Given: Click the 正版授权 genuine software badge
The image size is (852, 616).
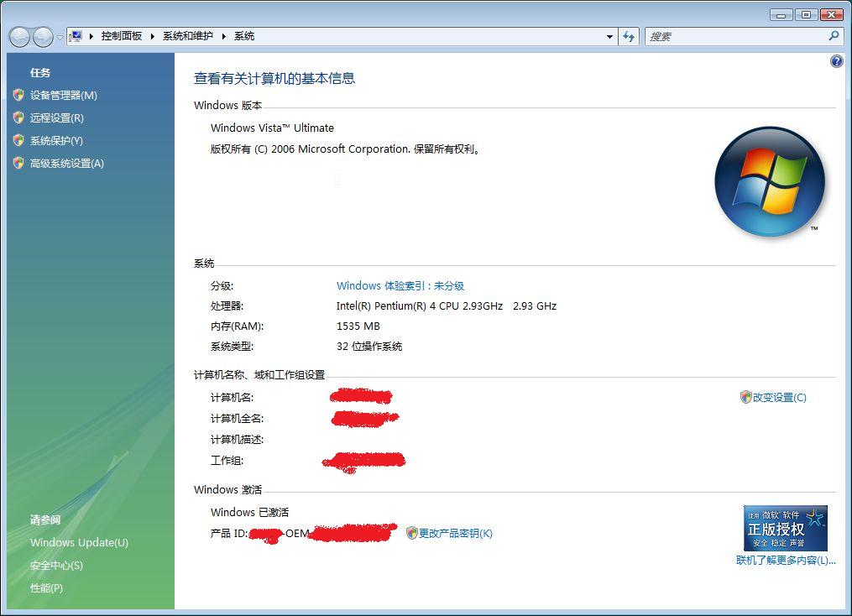Looking at the screenshot, I should tap(785, 528).
